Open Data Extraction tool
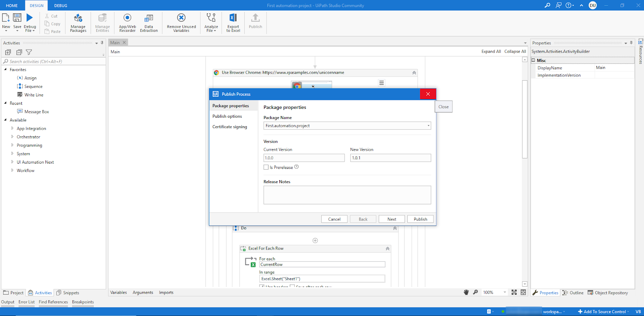Viewport: 644px width, 316px height. point(149,23)
